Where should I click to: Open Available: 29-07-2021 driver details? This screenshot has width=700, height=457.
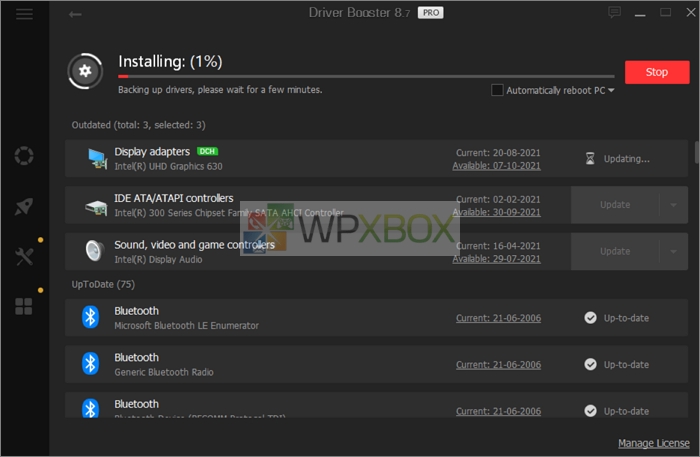pos(496,259)
